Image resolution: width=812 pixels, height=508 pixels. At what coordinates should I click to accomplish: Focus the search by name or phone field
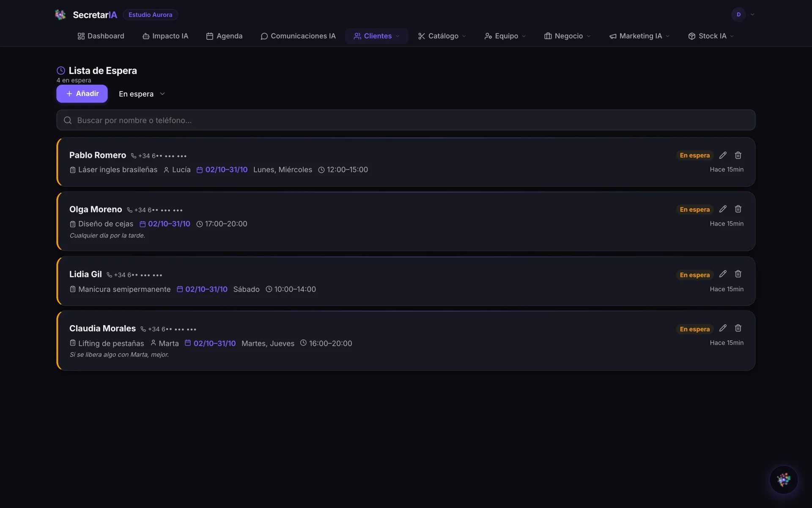[x=406, y=120]
